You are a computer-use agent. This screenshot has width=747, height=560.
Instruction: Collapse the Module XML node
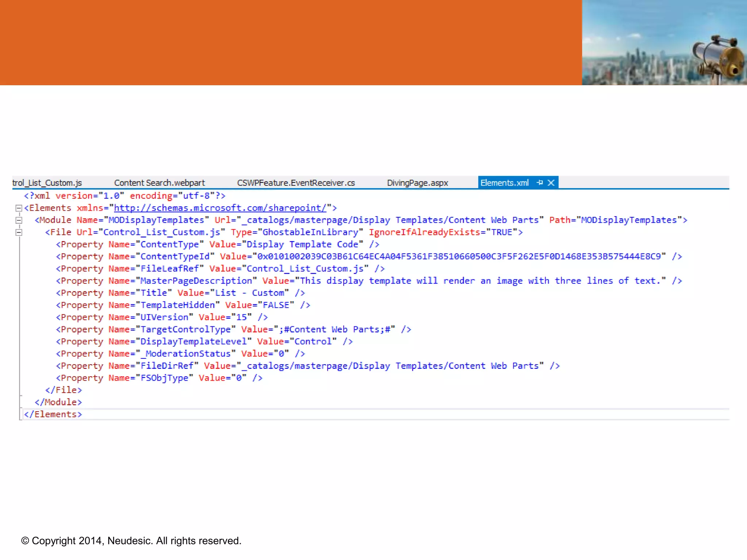[x=19, y=220]
